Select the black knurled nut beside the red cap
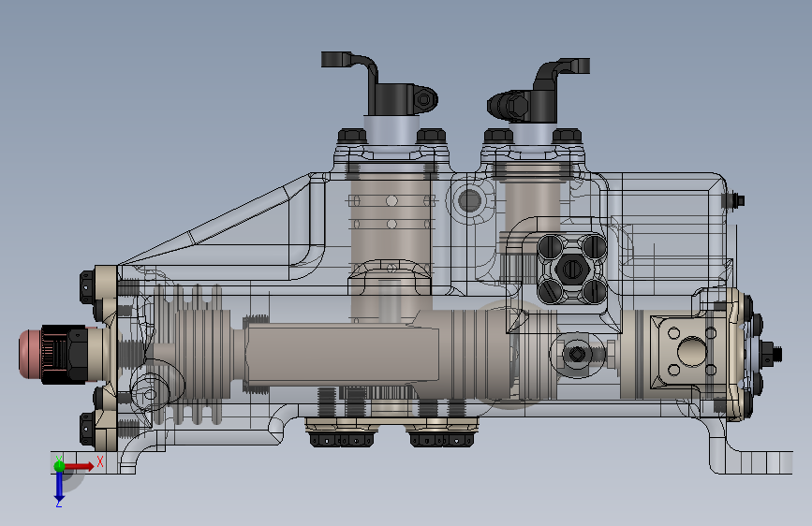Screen dimensions: 812x526 pyautogui.click(x=64, y=354)
